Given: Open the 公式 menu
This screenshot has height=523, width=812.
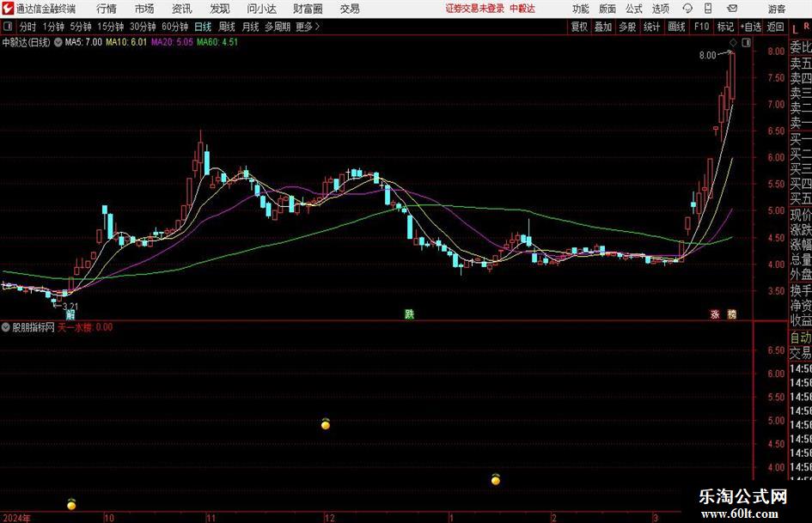Looking at the screenshot, I should tap(634, 9).
